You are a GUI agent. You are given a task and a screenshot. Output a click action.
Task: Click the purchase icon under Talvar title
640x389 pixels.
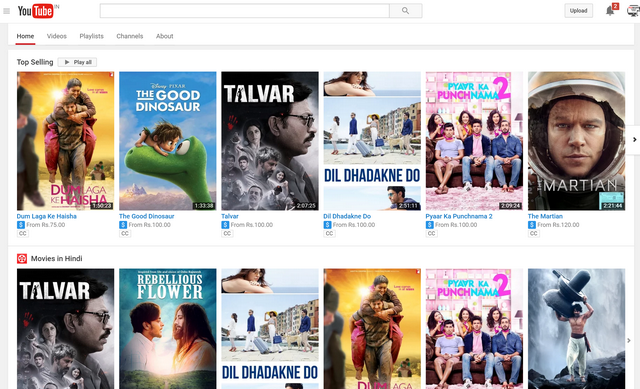point(225,225)
